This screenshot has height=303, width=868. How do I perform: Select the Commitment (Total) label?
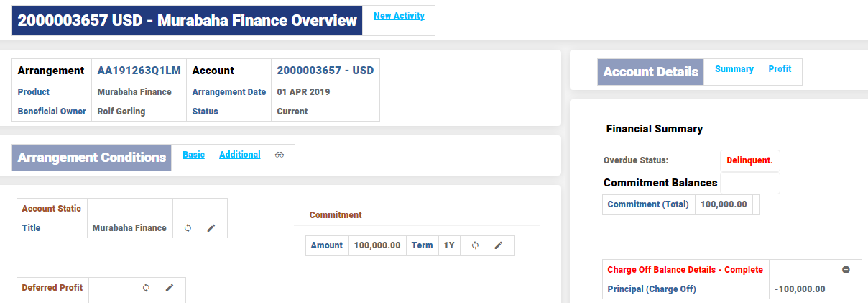648,204
